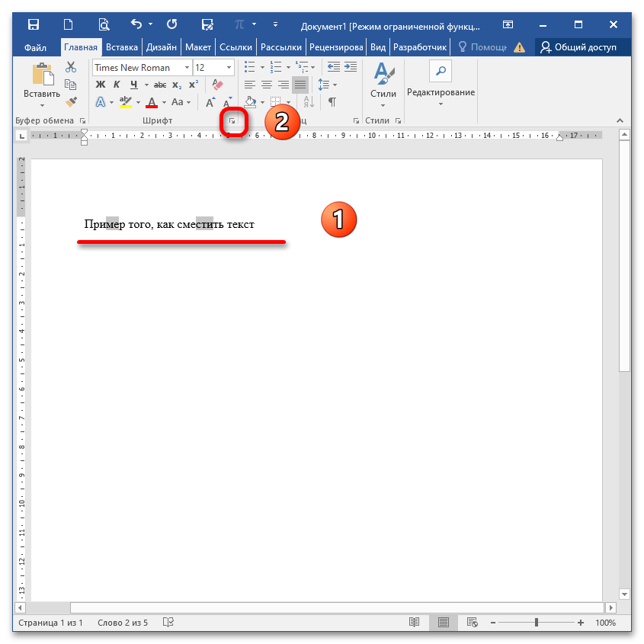
Task: Switch to the Вставка tab
Action: (x=122, y=47)
